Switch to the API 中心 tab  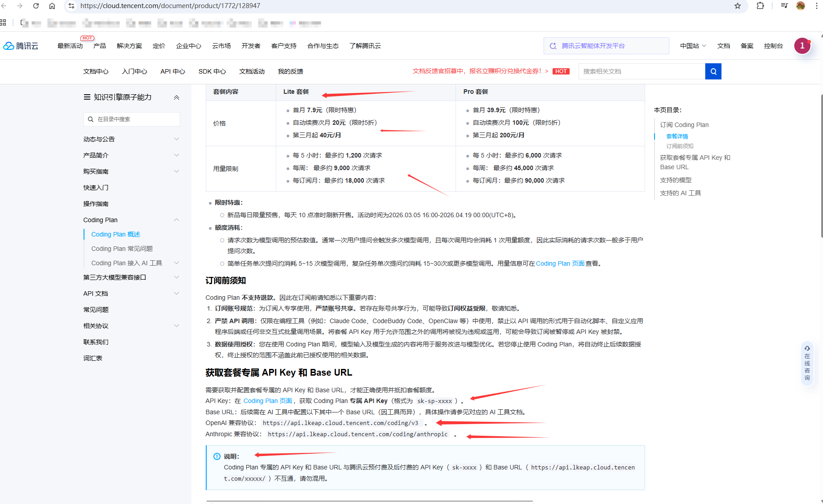click(x=173, y=71)
